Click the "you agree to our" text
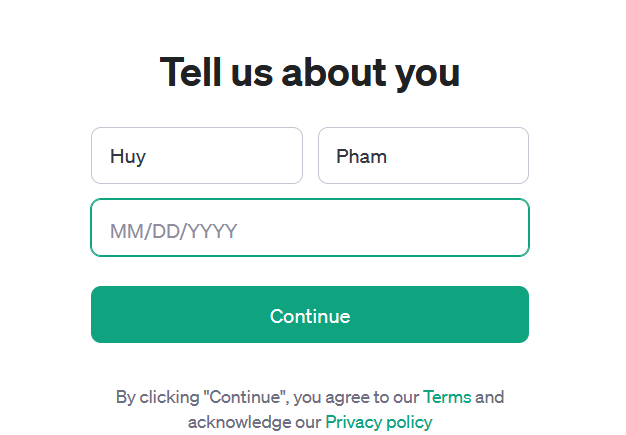This screenshot has width=626, height=435. [355, 397]
